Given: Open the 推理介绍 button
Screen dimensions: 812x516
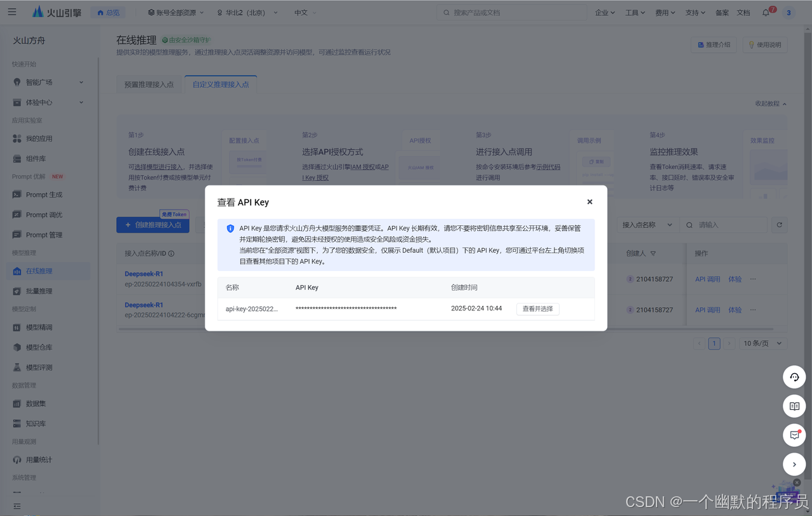Looking at the screenshot, I should point(714,45).
